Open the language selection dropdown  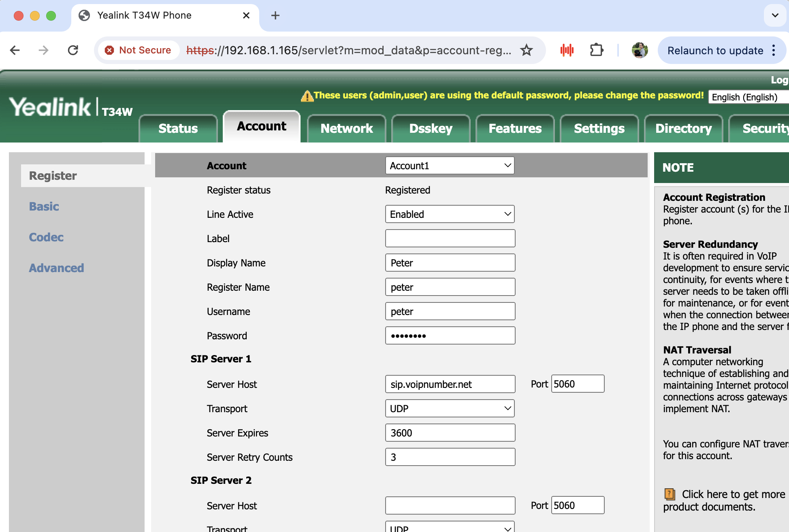[748, 97]
